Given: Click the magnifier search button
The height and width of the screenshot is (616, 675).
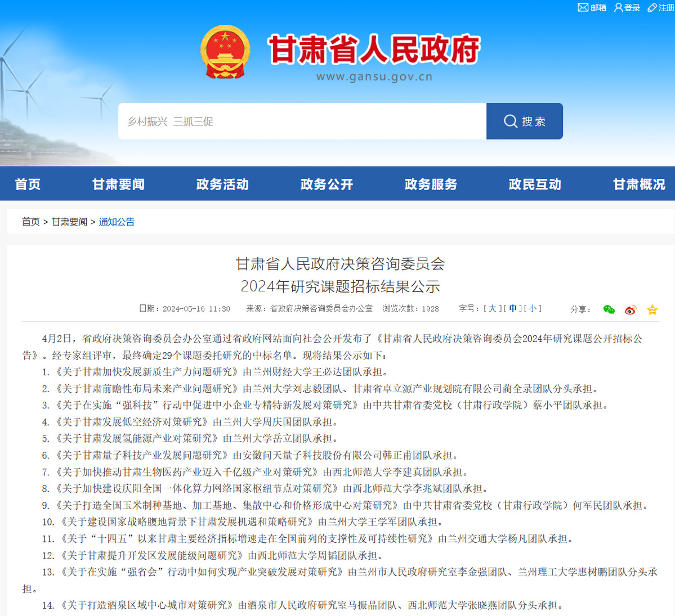Looking at the screenshot, I should [525, 121].
